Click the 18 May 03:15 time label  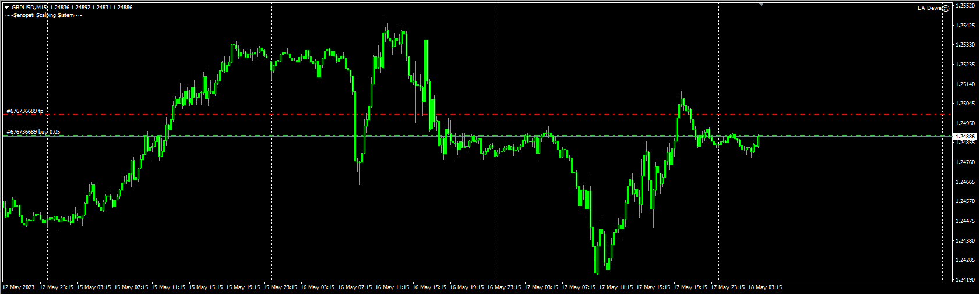pos(765,287)
